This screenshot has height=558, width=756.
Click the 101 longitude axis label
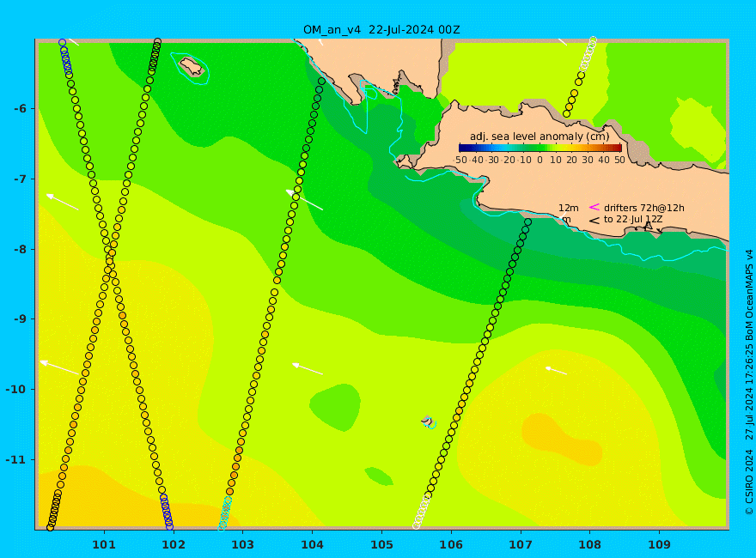(x=104, y=544)
